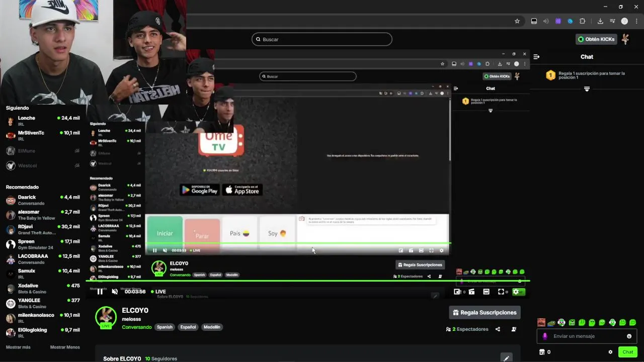Click the 2 Espectadores viewer count

[x=467, y=329]
